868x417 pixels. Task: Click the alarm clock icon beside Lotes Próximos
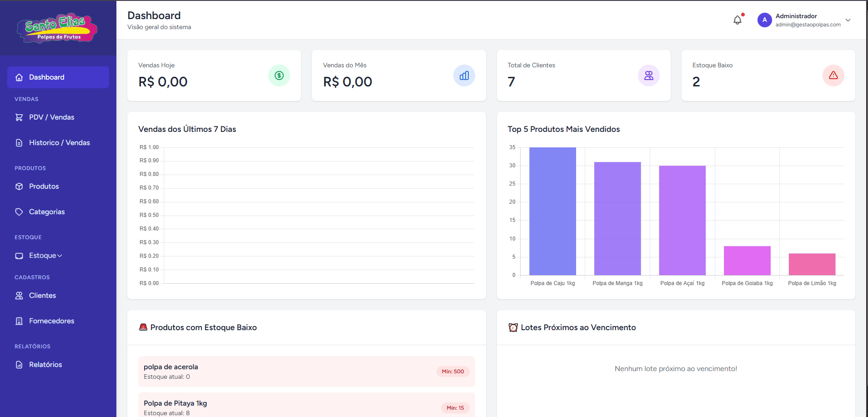pyautogui.click(x=513, y=327)
